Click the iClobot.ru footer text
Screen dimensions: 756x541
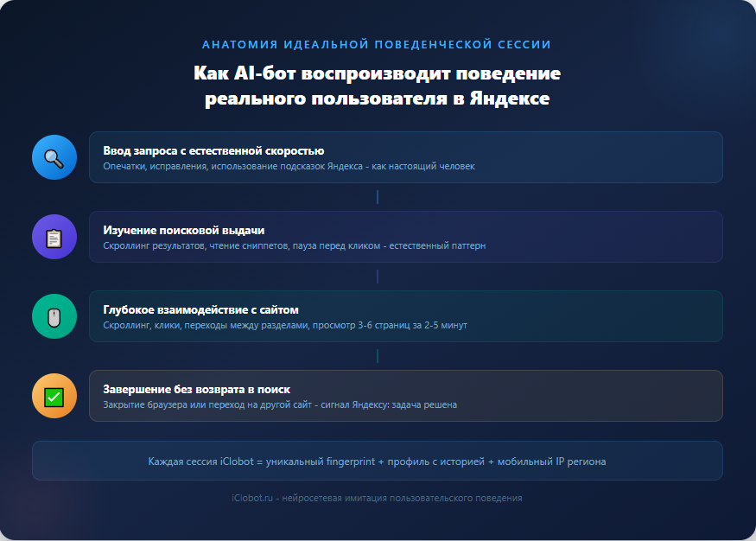(x=377, y=498)
